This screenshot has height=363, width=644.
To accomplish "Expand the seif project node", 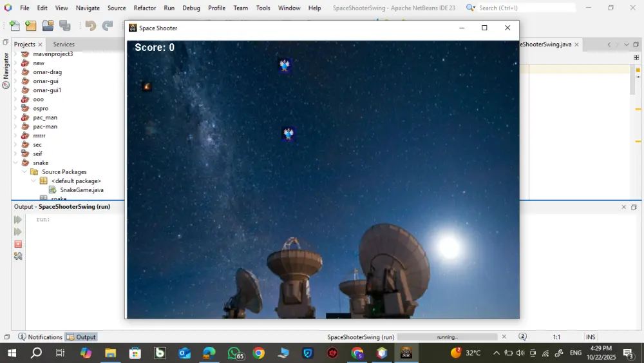I will (x=15, y=153).
